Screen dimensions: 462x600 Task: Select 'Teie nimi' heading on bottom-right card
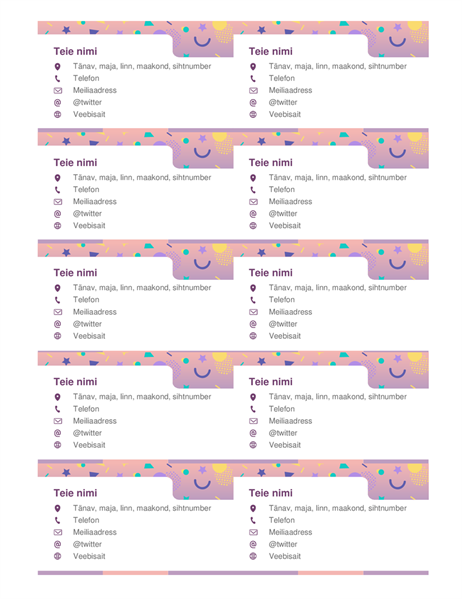271,493
